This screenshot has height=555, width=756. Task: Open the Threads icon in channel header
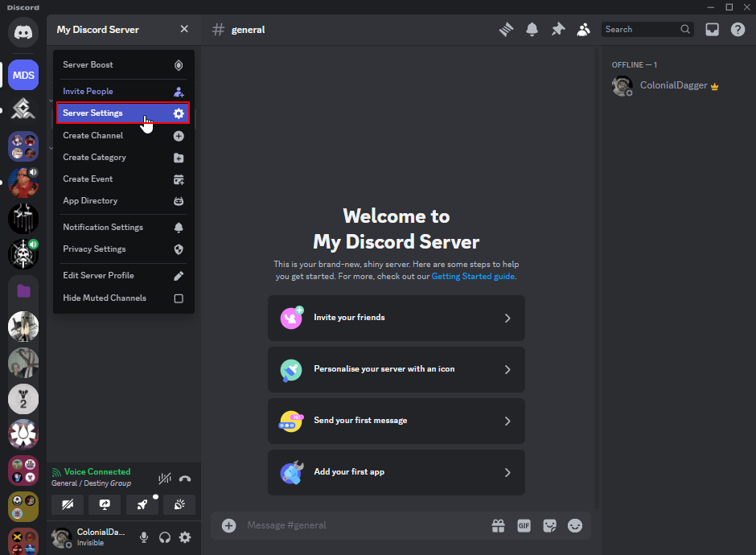(506, 30)
